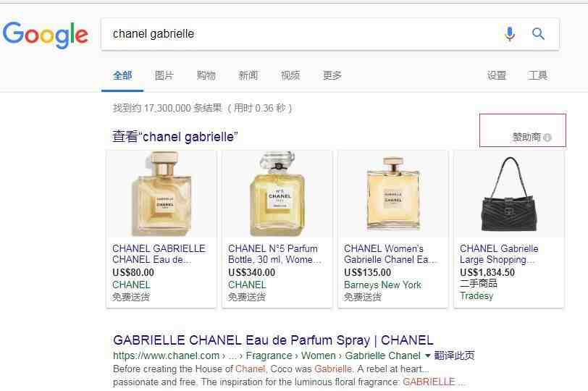588x391 pixels.
Task: Click the Google logo
Action: [46, 34]
